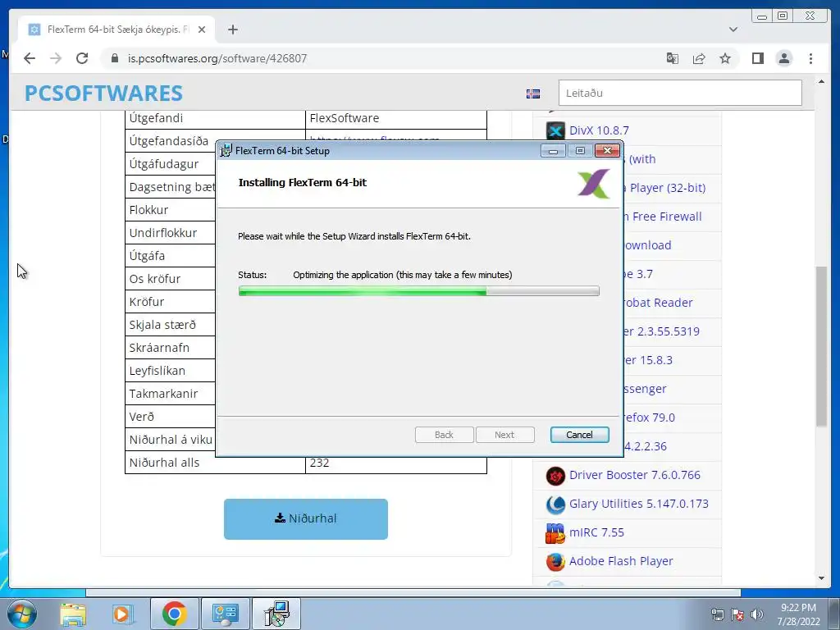The width and height of the screenshot is (840, 630).
Task: Open Windows Media Player from taskbar
Action: [x=122, y=614]
